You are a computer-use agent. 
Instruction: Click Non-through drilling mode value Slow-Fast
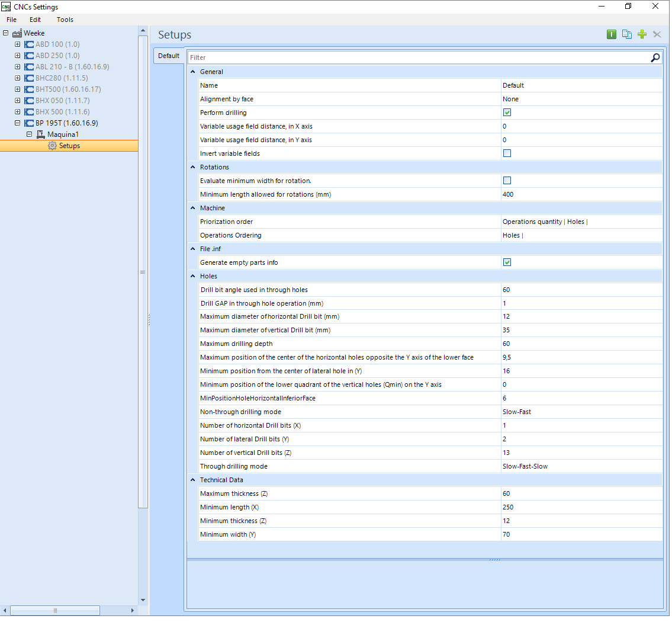click(x=583, y=413)
